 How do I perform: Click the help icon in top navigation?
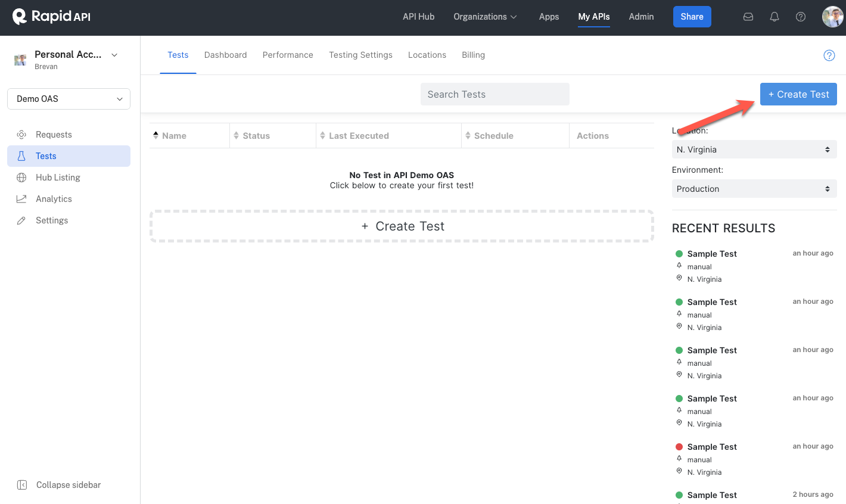coord(801,17)
